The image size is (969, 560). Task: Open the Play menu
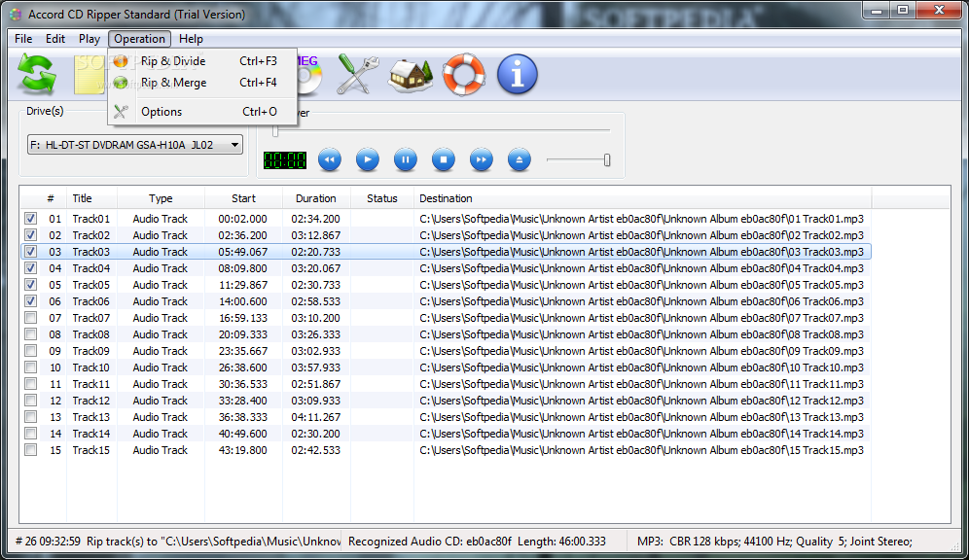coord(89,39)
